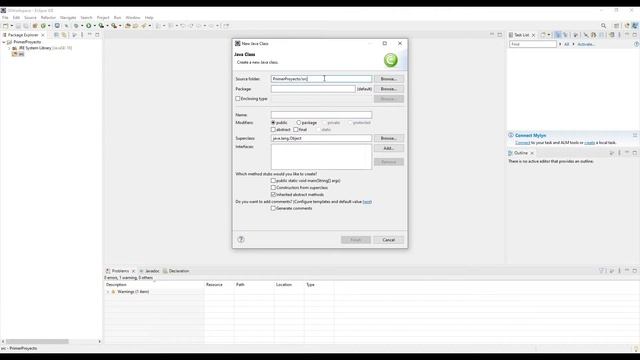The height and width of the screenshot is (360, 640).
Task: Click the Task List Find input field
Action: [533, 44]
